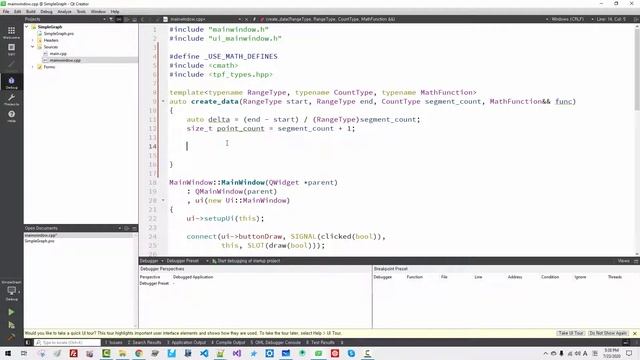Close the Projects side panel
Screen dimensions: 640x360
134,19
